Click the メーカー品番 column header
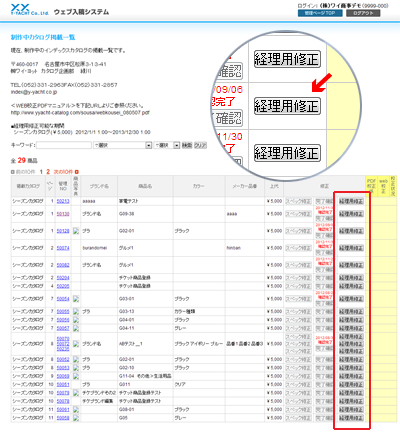 [x=245, y=186]
